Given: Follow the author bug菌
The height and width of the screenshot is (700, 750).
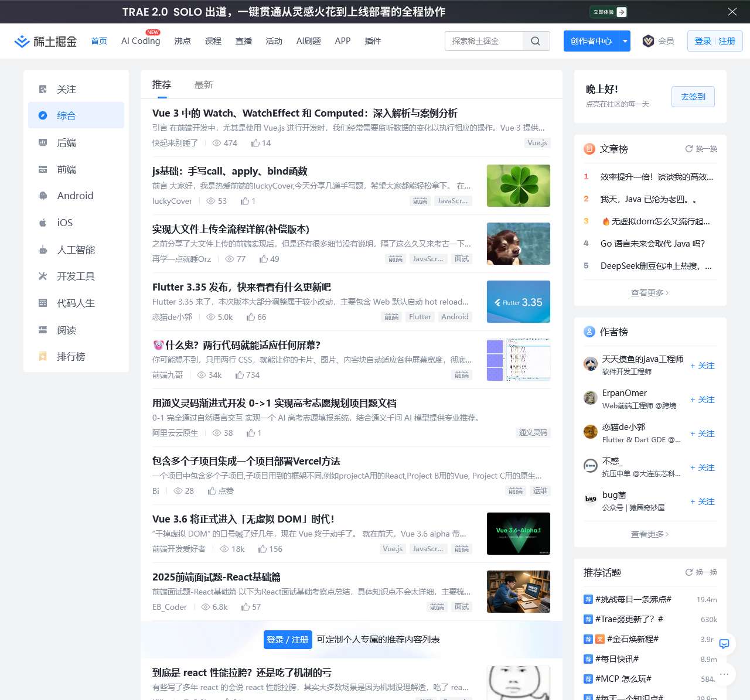Looking at the screenshot, I should click(x=702, y=501).
